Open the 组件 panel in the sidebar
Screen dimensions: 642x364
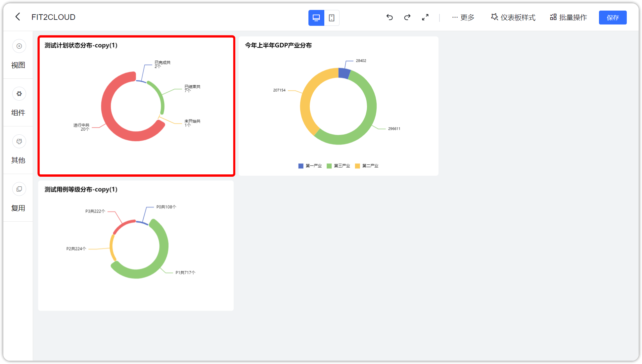pyautogui.click(x=19, y=103)
